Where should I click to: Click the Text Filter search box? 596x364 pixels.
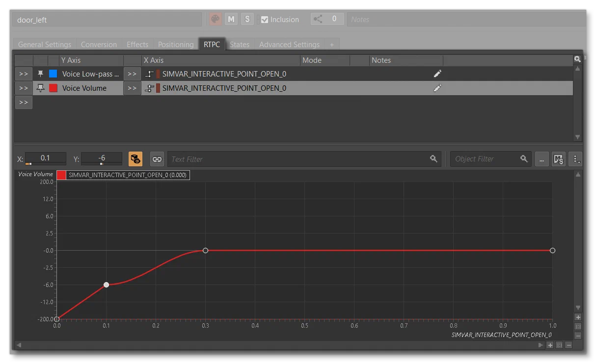tap(304, 159)
